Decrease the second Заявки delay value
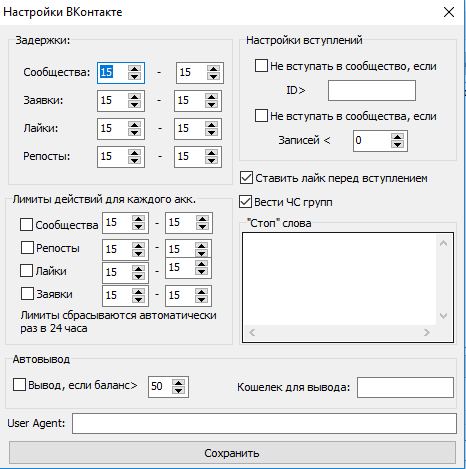 [x=211, y=104]
